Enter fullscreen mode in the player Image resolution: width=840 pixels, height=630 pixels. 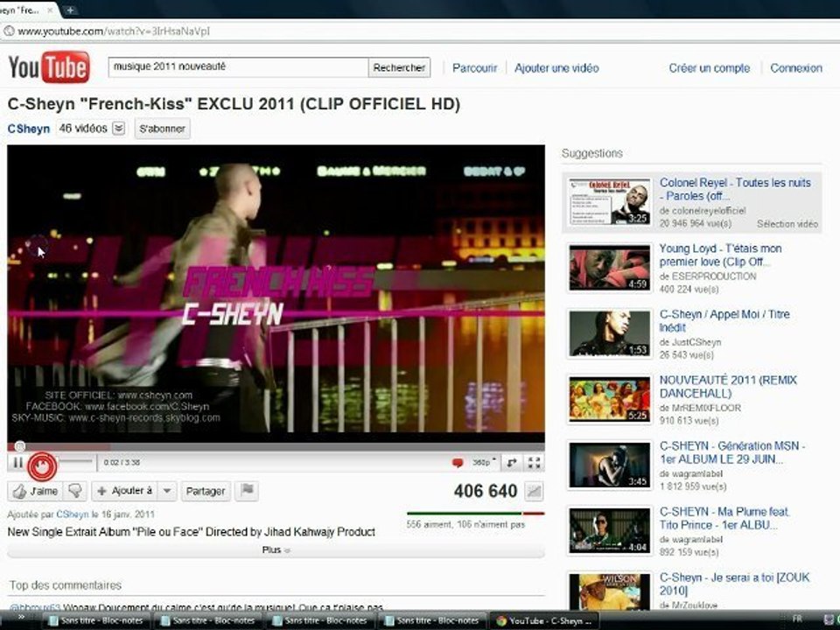(534, 462)
